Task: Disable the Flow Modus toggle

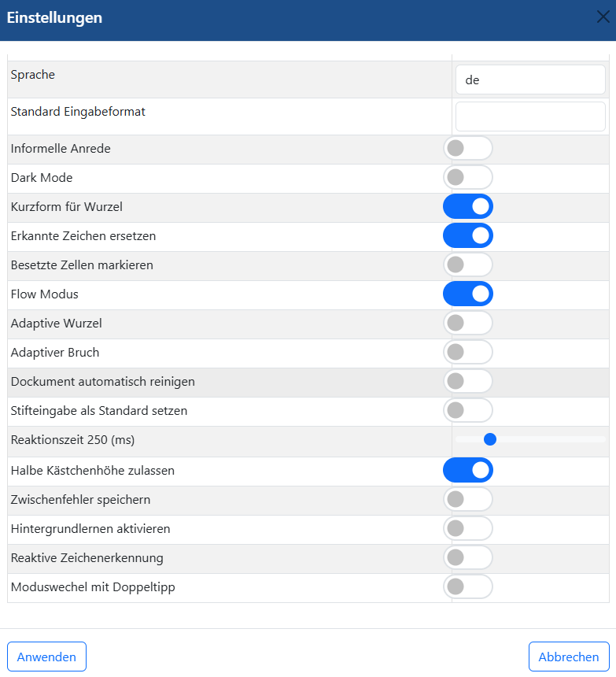Action: click(468, 294)
